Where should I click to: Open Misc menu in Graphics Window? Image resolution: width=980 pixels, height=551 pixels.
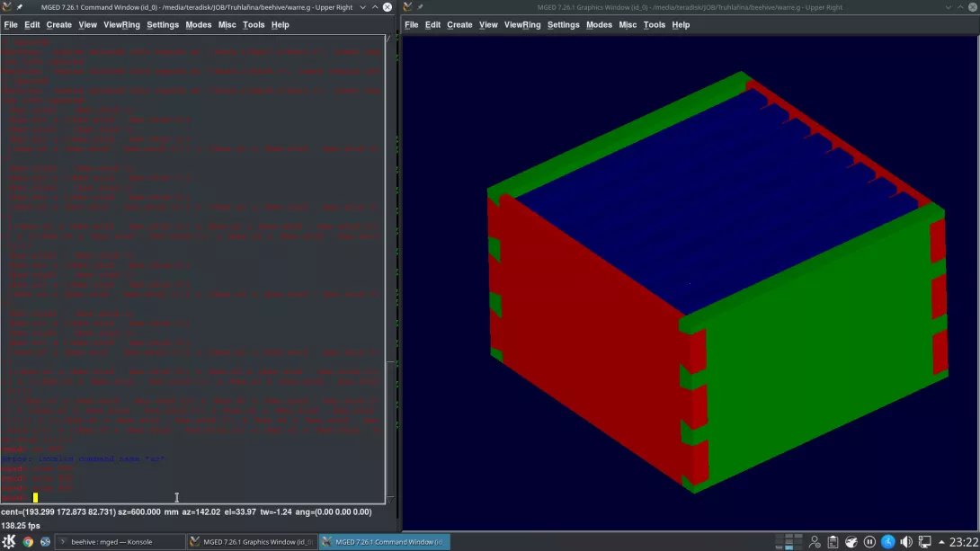(x=628, y=25)
